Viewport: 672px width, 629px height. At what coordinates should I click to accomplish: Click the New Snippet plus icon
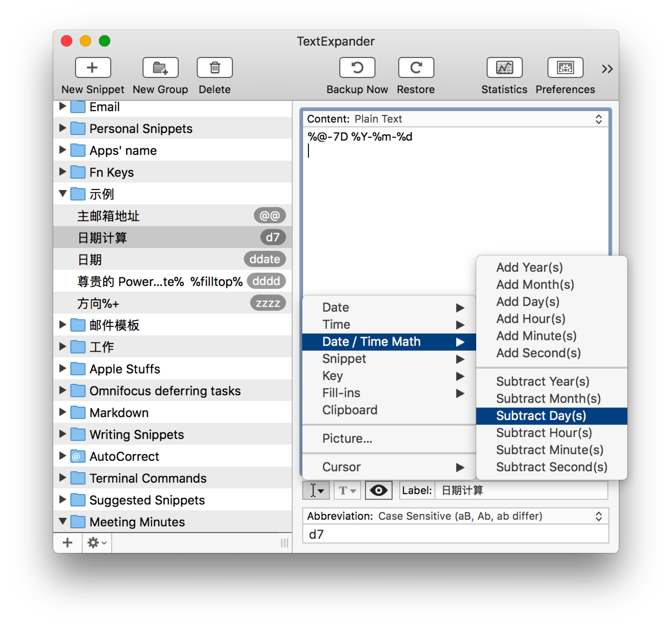[93, 67]
